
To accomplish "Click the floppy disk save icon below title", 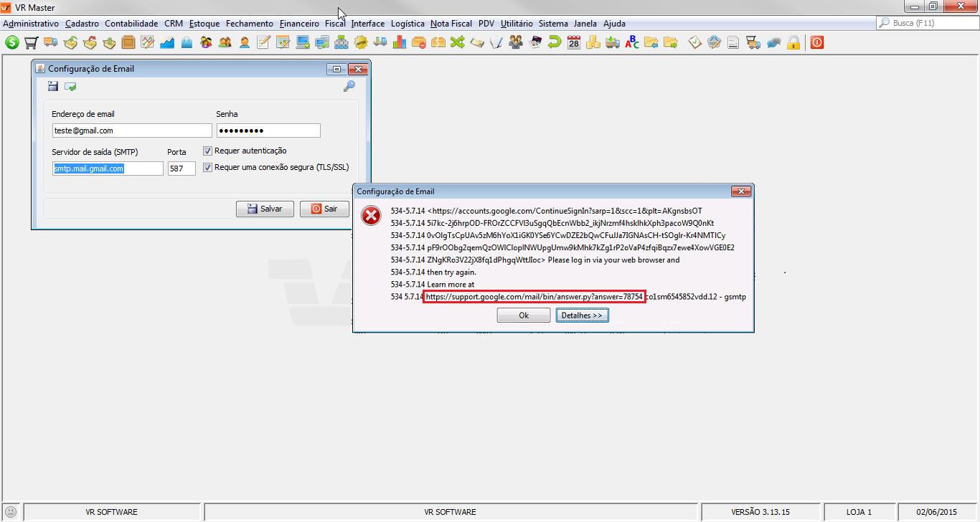I will point(53,87).
